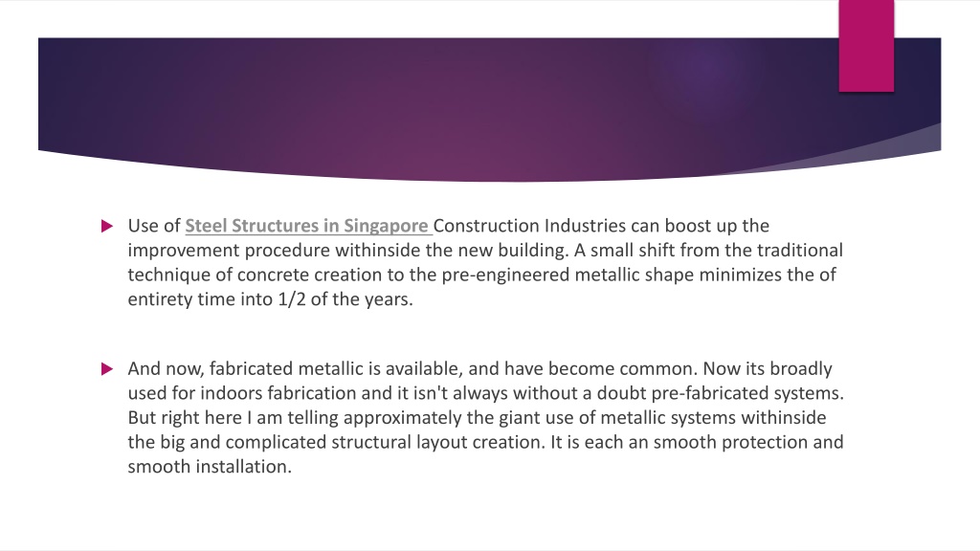Click the final line "smooth installation."
Viewport: 980px width, 551px height.
click(x=210, y=467)
